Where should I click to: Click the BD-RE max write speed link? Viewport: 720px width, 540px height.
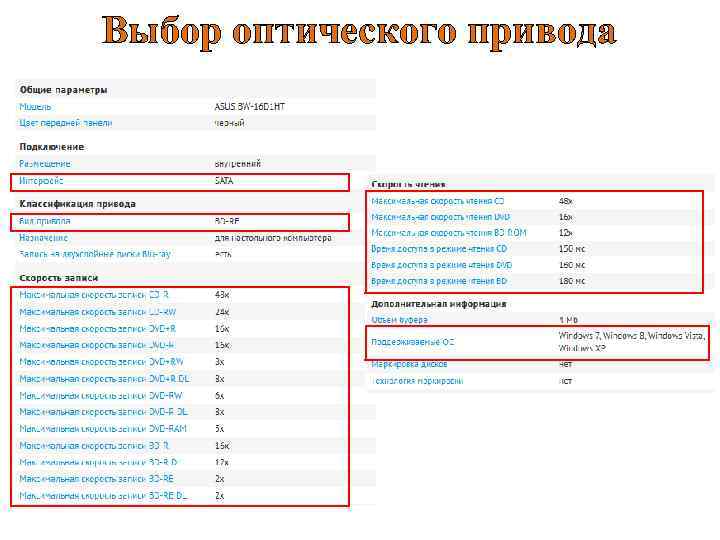tap(96, 478)
